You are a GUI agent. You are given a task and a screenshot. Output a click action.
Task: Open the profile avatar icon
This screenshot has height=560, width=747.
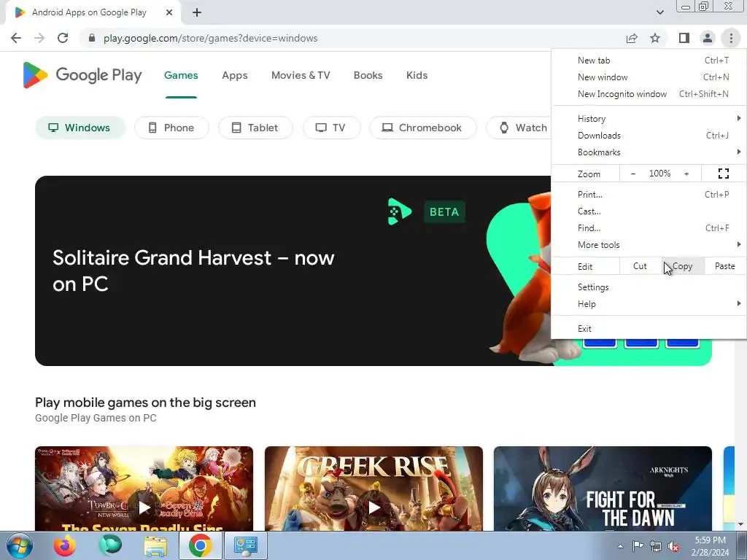point(708,38)
